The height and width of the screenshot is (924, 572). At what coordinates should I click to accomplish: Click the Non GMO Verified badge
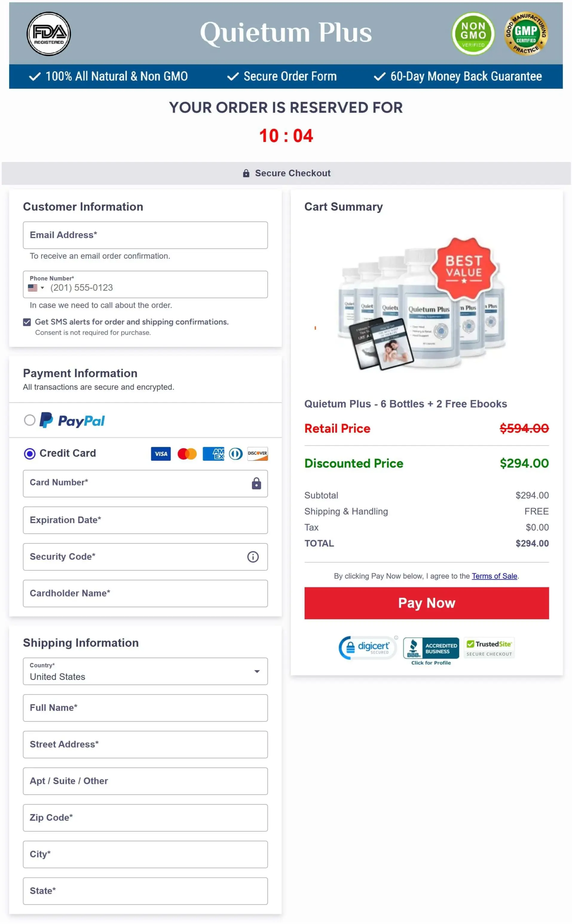pyautogui.click(x=473, y=34)
